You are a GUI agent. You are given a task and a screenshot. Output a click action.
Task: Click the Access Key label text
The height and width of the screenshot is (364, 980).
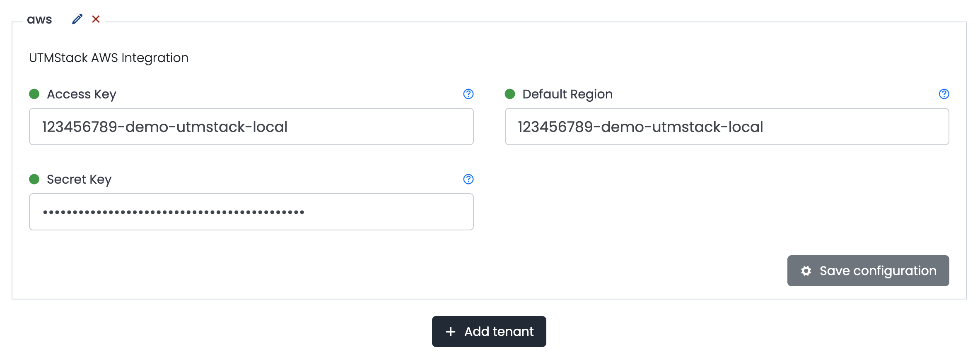pyautogui.click(x=82, y=94)
